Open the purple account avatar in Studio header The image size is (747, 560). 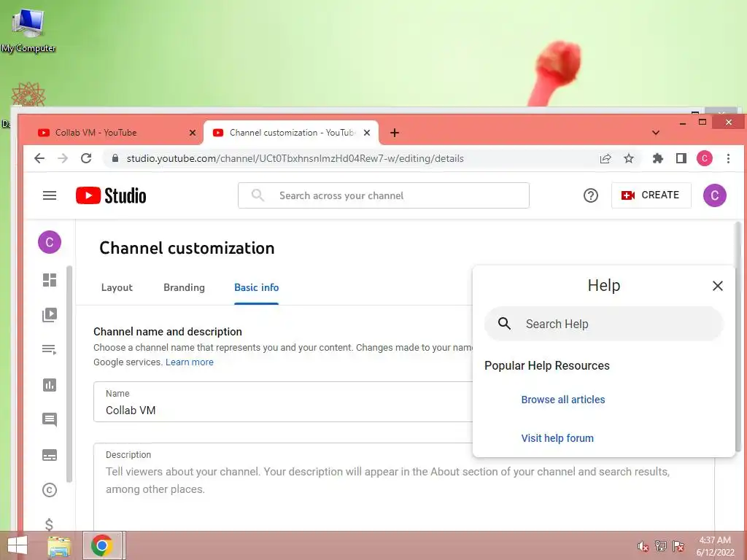[x=715, y=195]
